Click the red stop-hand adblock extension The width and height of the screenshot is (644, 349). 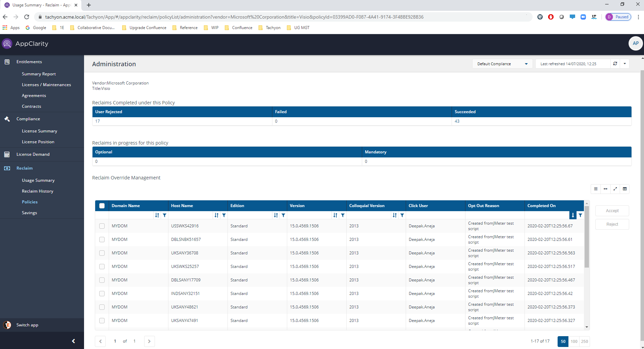(x=551, y=17)
